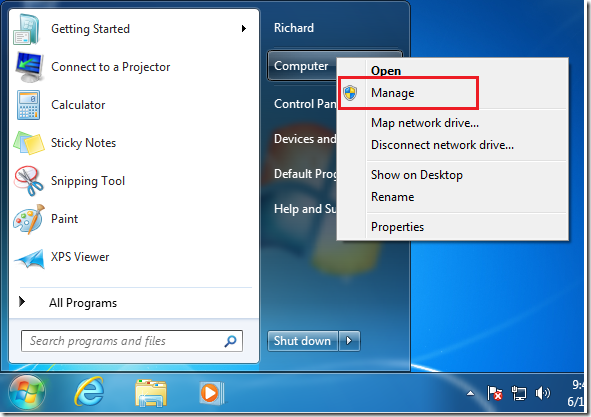This screenshot has width=591, height=417.
Task: Click the Connect to a Projector icon
Action: (29, 67)
